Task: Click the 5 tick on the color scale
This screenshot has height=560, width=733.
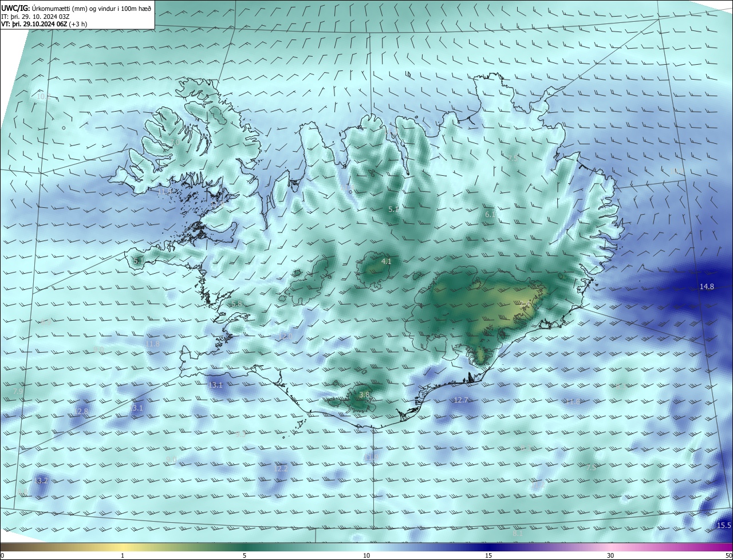Action: click(245, 555)
